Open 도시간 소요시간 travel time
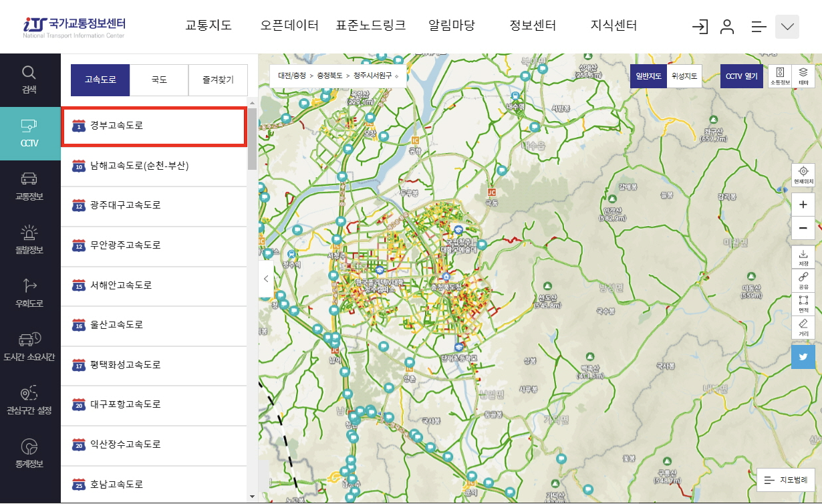 point(29,347)
